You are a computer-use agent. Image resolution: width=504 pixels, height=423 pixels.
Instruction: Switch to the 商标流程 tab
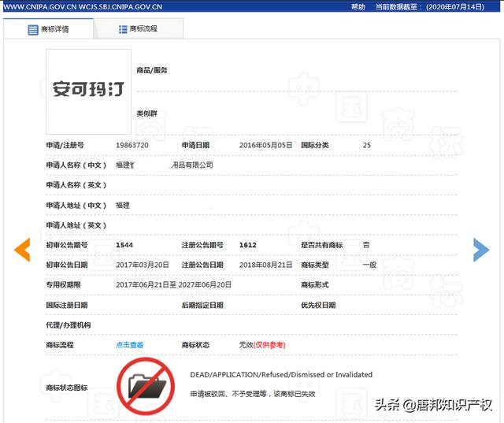pyautogui.click(x=139, y=29)
